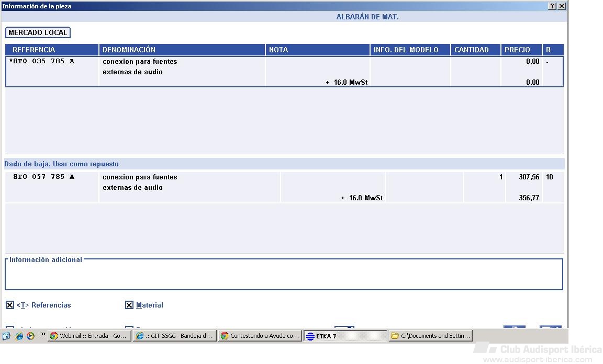
Task: Close the Información de la pieza dialog
Action: [x=562, y=6]
